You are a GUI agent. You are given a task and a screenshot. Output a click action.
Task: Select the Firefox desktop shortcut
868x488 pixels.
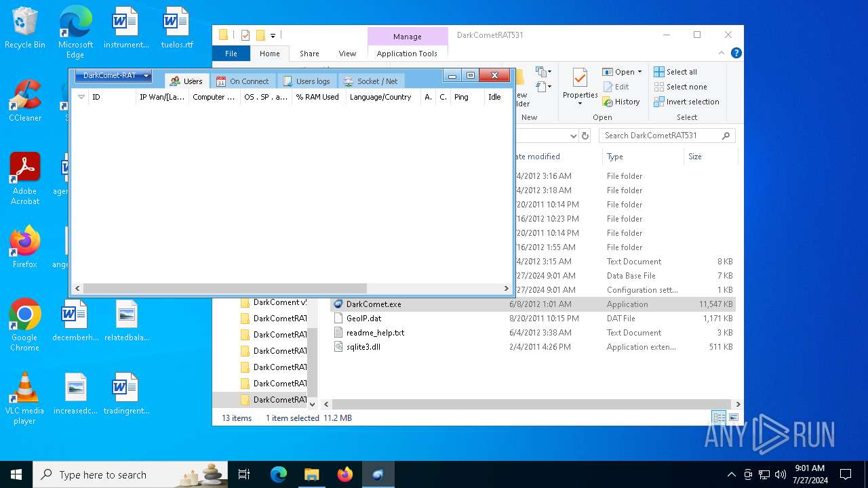pos(25,247)
